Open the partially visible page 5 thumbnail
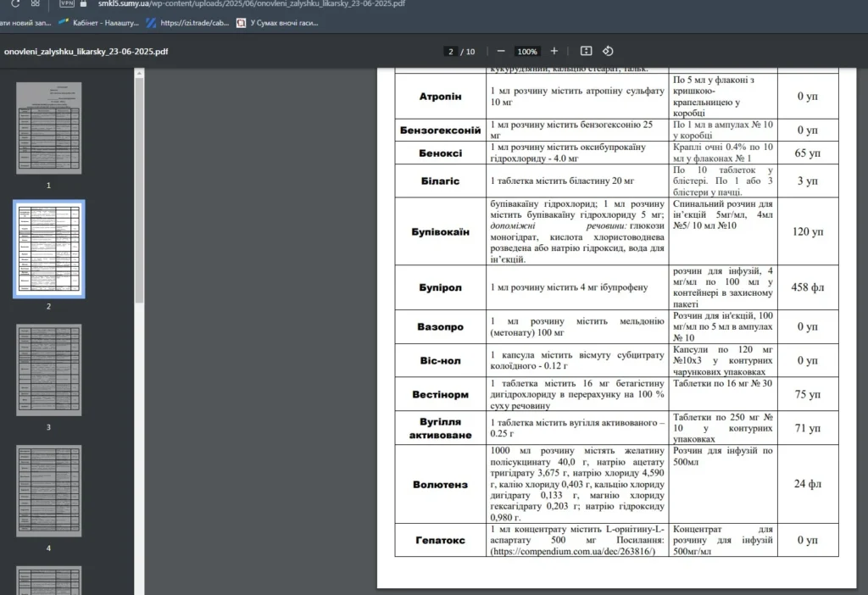Image resolution: width=868 pixels, height=595 pixels. (x=48, y=580)
